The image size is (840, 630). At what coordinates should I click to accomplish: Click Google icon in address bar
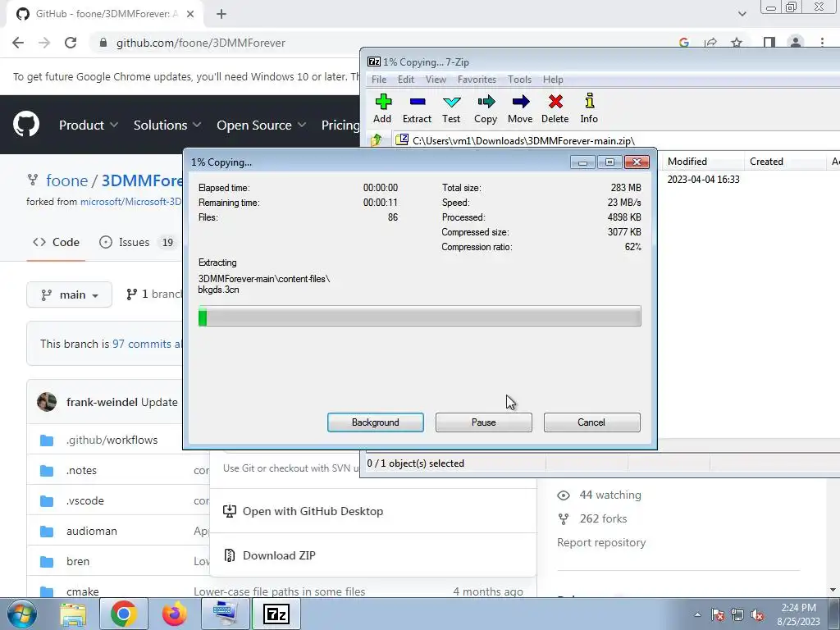[x=684, y=43]
